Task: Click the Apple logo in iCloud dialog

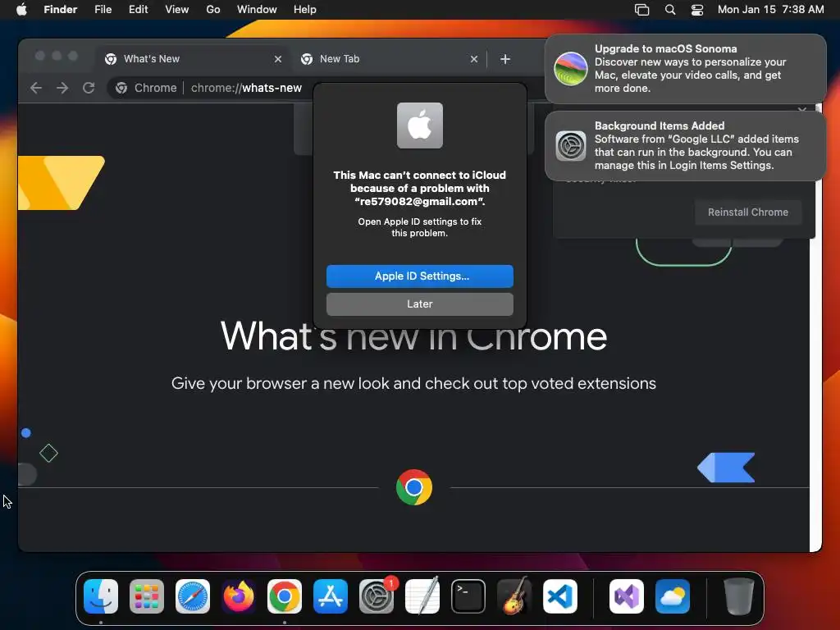Action: click(419, 126)
